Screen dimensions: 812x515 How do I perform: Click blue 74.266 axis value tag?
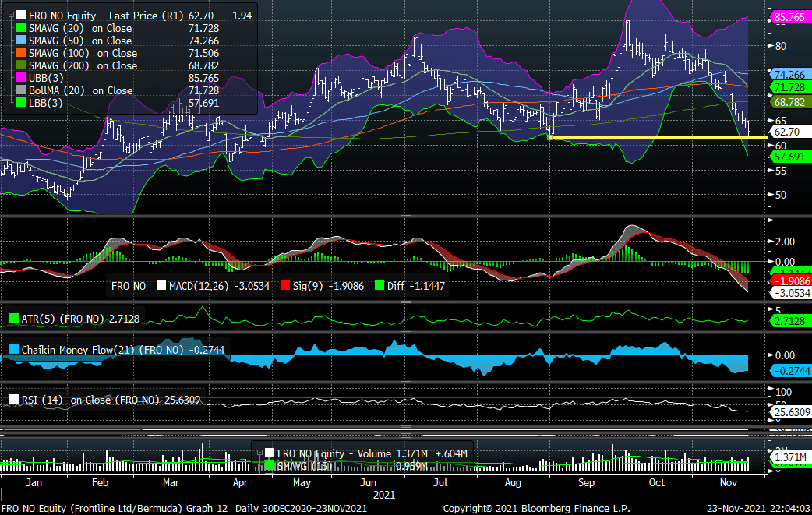(790, 75)
